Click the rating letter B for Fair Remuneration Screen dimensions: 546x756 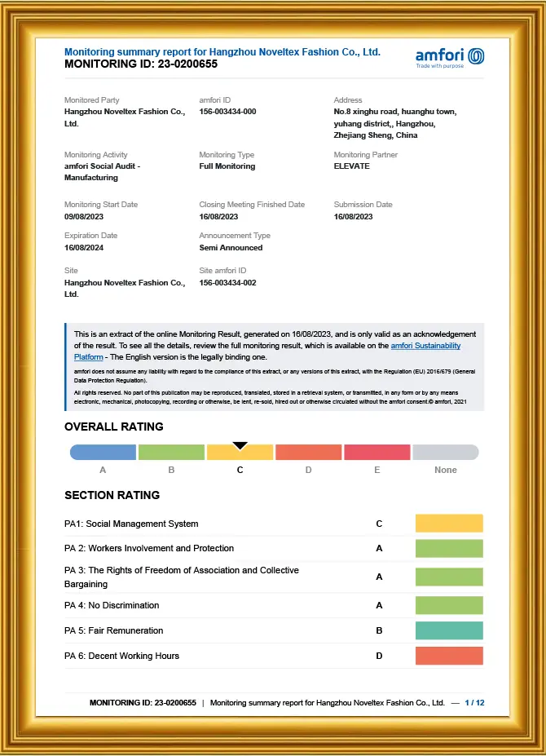tap(379, 630)
